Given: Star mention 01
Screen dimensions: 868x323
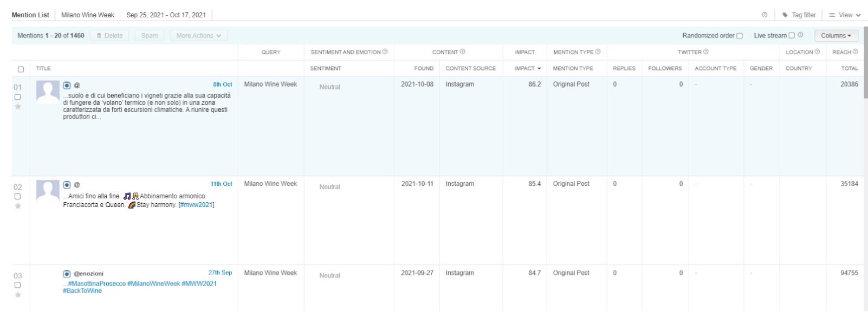Looking at the screenshot, I should pyautogui.click(x=18, y=107).
